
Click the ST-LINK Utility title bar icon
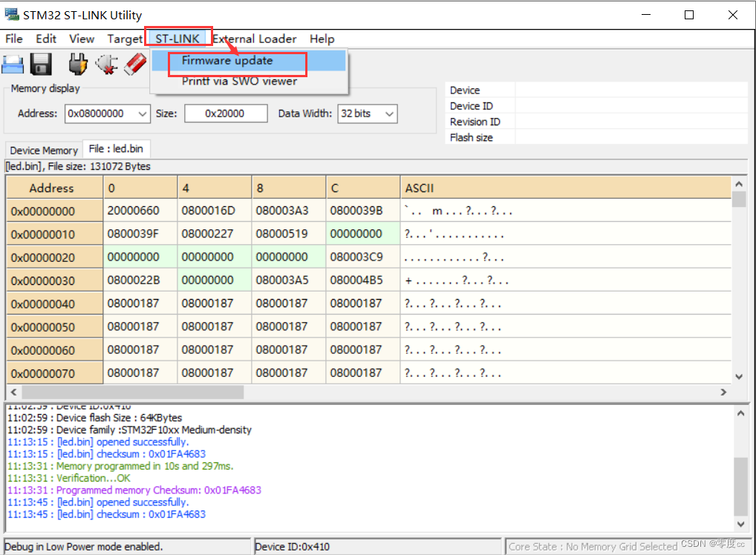(x=10, y=13)
